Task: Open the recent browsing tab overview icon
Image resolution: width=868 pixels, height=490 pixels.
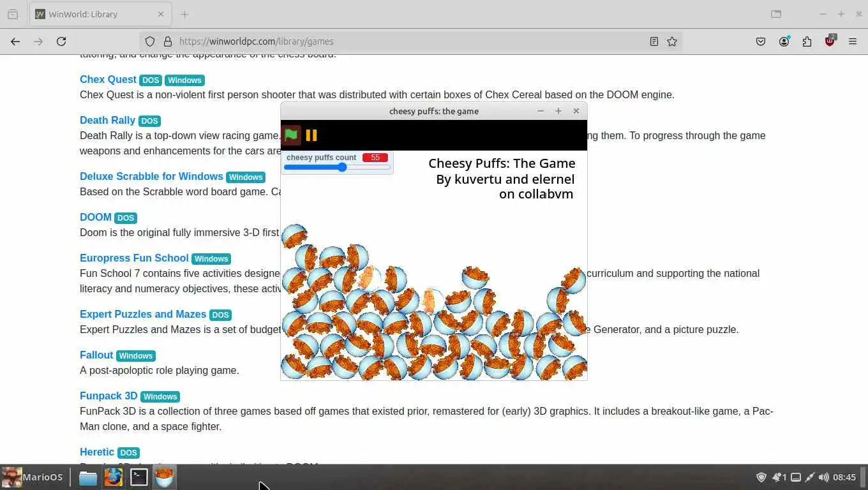Action: [x=13, y=14]
